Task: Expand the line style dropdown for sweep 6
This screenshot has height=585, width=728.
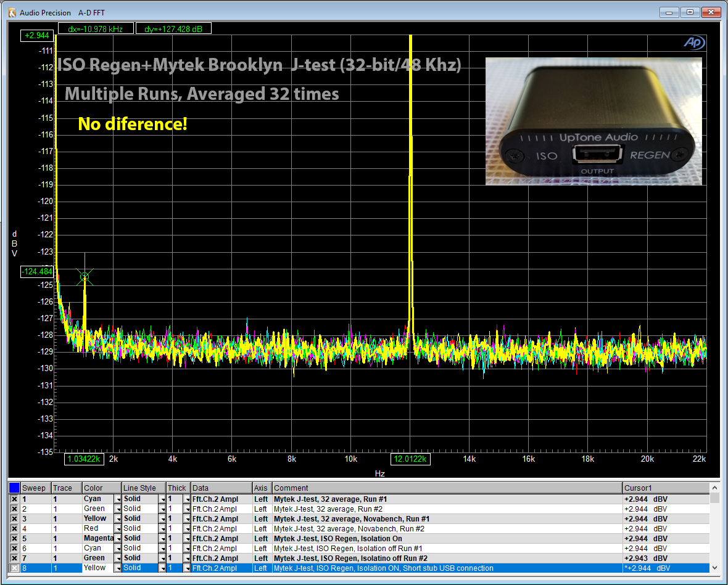Action: [162, 549]
